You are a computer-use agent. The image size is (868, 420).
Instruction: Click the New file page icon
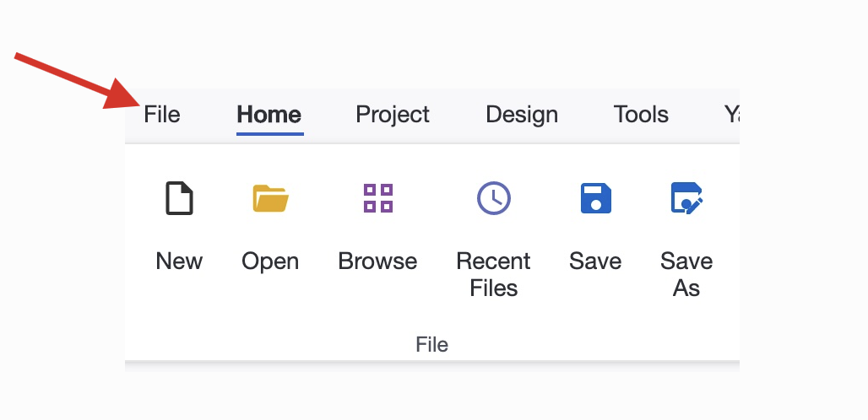pos(179,199)
